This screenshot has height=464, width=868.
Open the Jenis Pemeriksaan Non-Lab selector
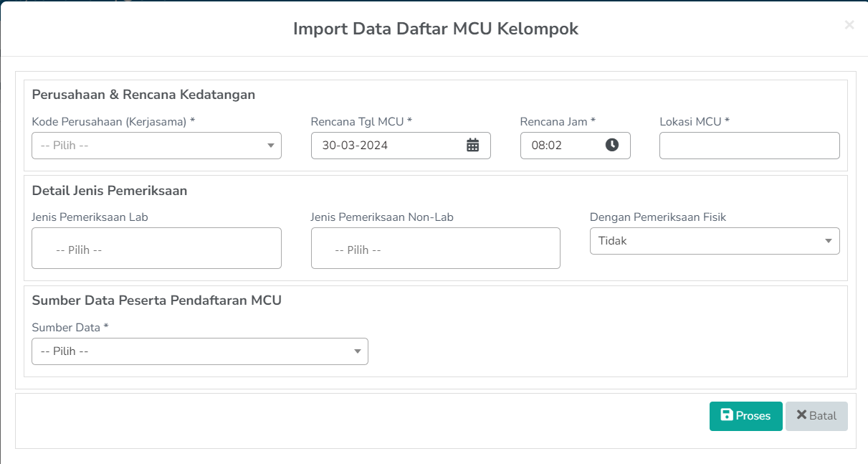[x=435, y=249]
